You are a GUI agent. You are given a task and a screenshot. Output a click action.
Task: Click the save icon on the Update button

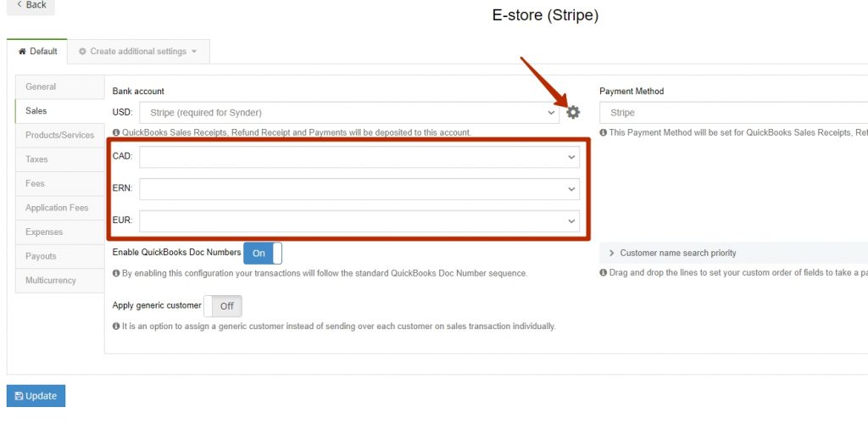click(19, 396)
